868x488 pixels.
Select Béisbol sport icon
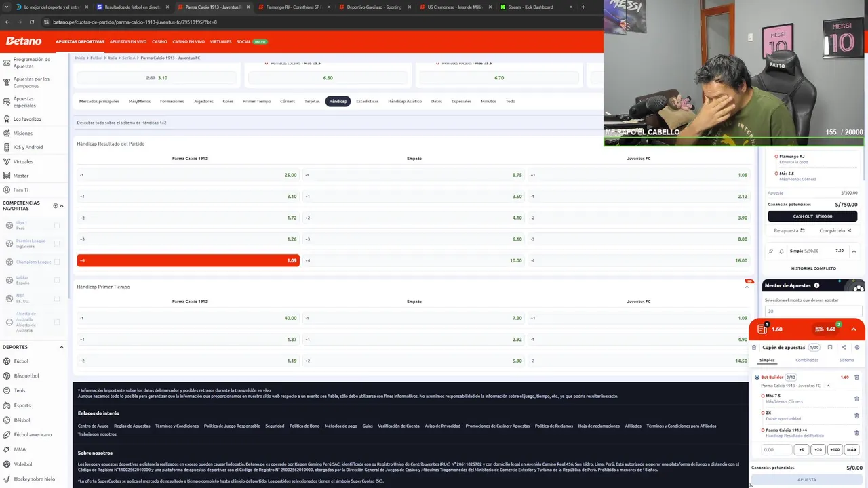pyautogui.click(x=6, y=420)
